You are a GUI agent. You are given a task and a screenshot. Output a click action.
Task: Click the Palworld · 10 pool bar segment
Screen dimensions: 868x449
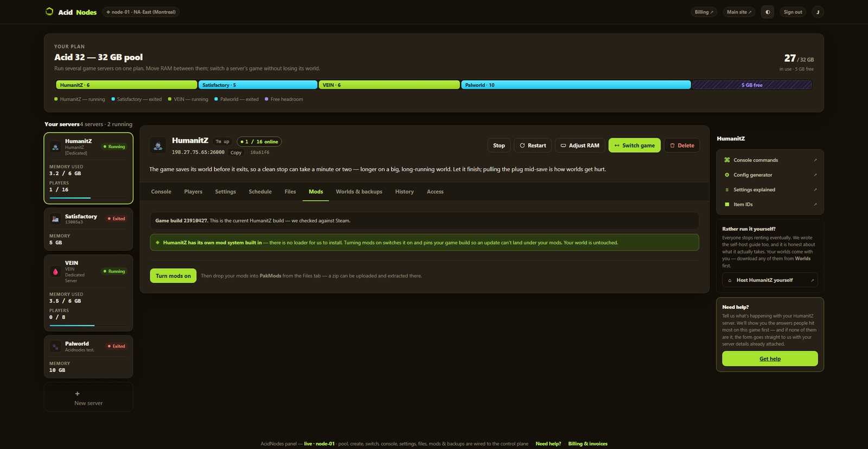576,85
